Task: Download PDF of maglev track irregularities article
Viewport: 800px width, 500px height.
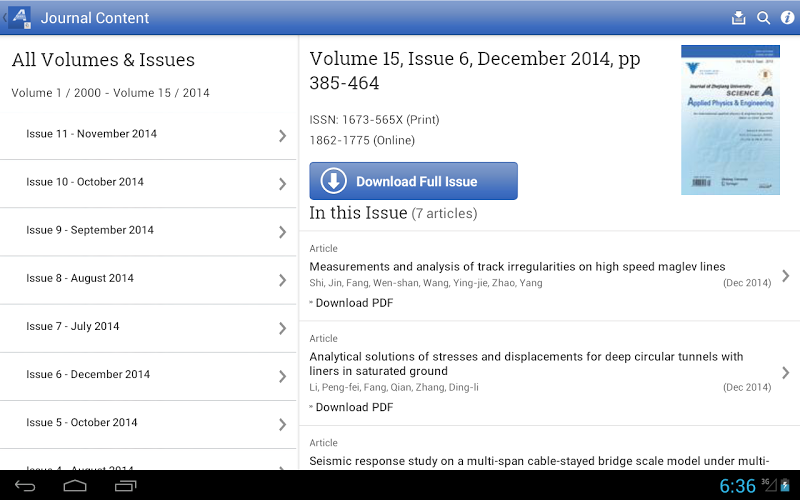Action: click(354, 303)
